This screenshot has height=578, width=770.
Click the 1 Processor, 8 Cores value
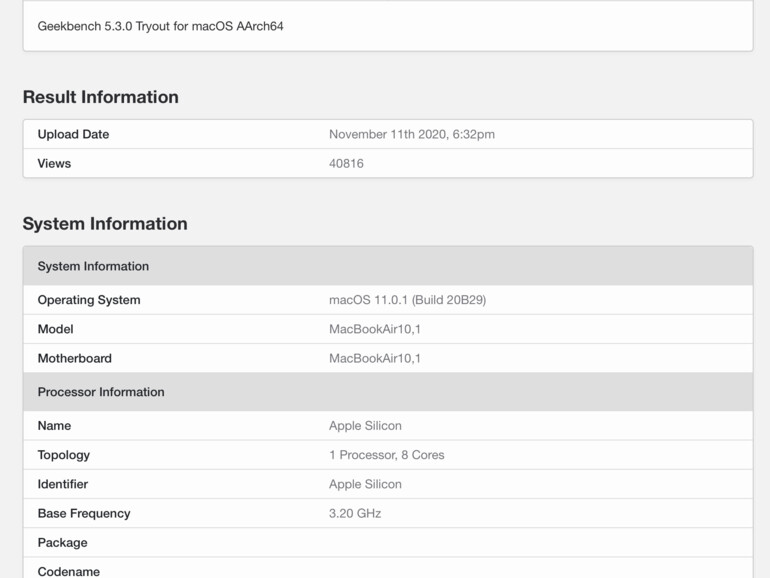386,455
